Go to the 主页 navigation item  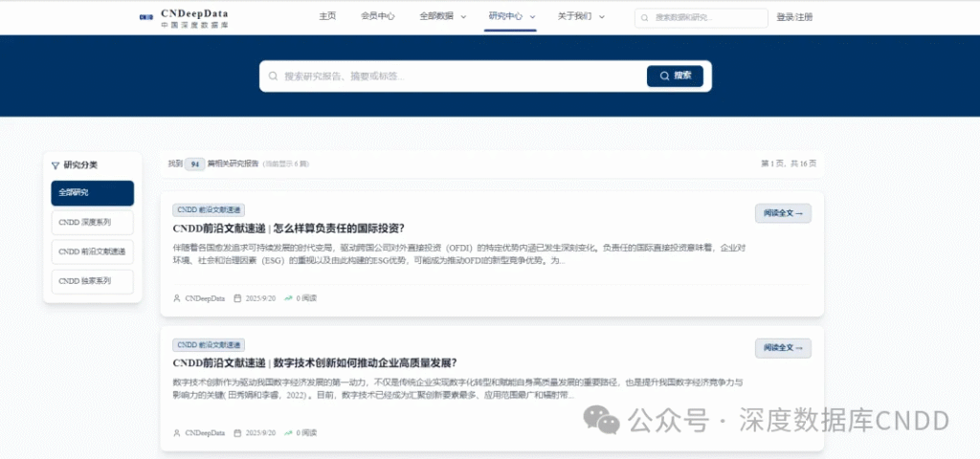tap(327, 16)
